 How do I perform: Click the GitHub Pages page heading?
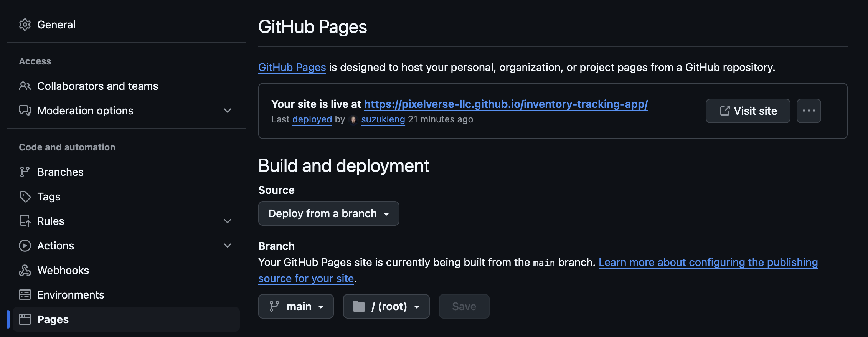click(x=313, y=27)
